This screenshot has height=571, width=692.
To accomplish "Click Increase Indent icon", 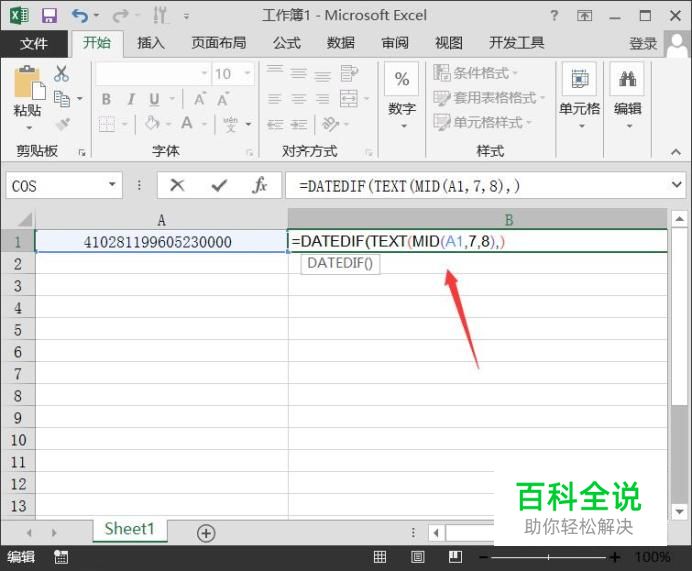I will (x=299, y=124).
